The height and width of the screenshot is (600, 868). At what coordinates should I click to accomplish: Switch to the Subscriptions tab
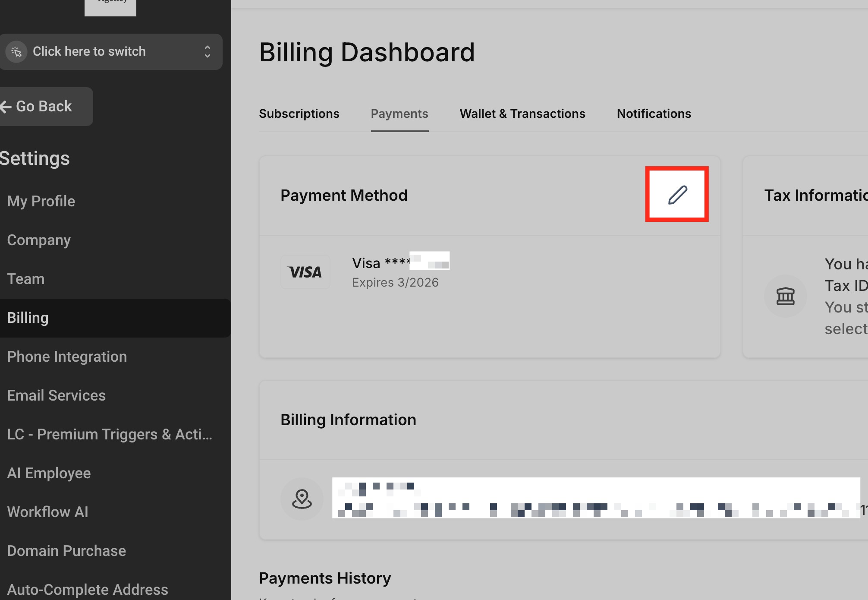(299, 114)
